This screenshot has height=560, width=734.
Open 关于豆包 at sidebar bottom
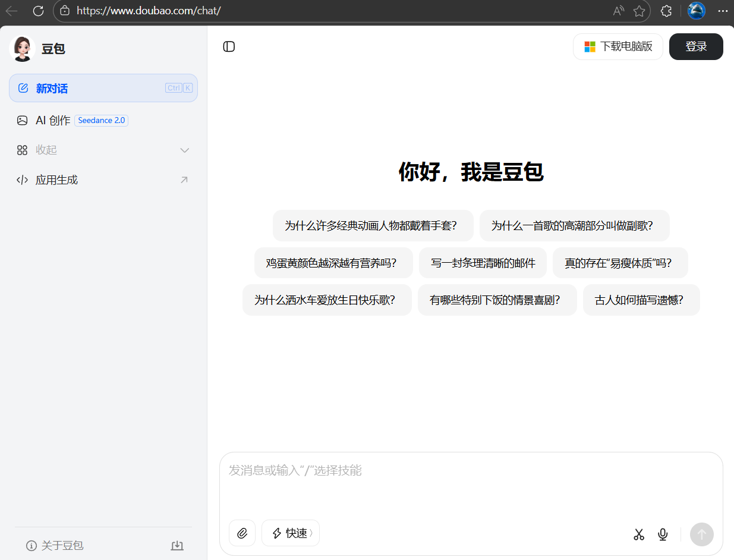[55, 545]
